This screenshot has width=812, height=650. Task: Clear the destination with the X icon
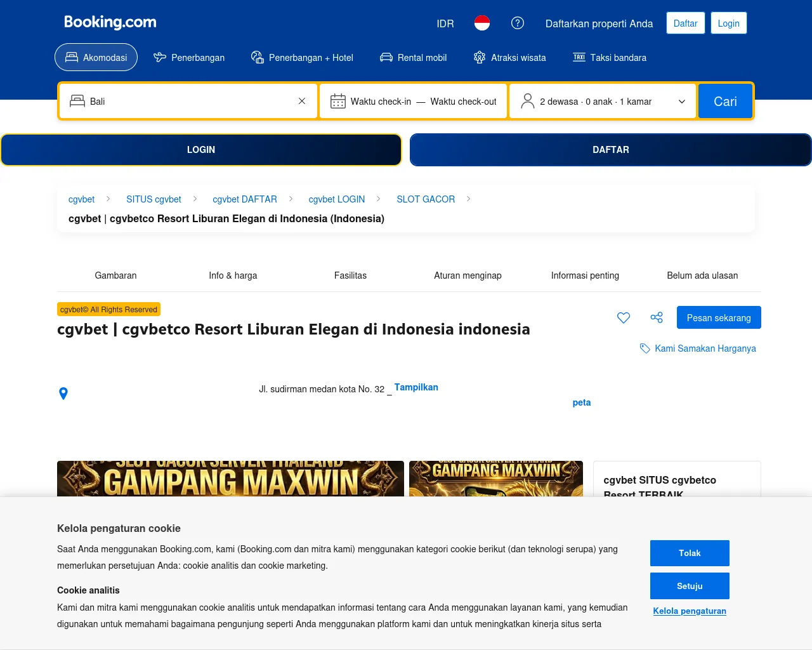[x=302, y=101]
